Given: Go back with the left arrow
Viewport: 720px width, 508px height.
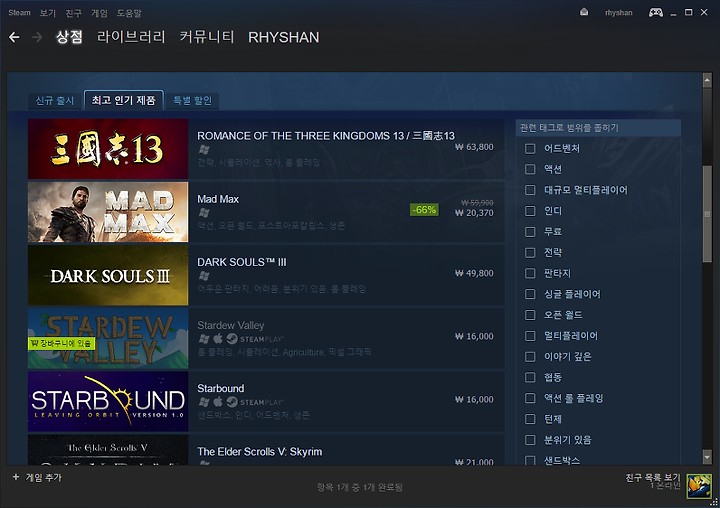Looking at the screenshot, I should coord(14,37).
